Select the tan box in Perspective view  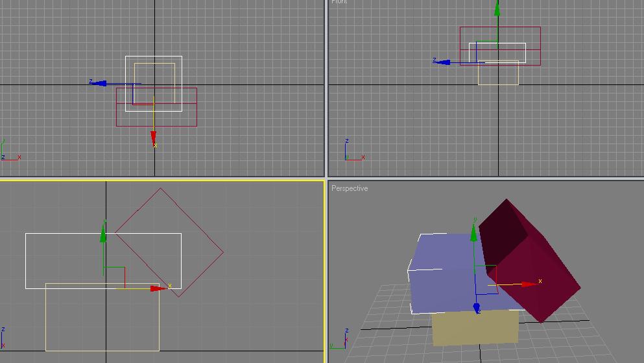[475, 328]
